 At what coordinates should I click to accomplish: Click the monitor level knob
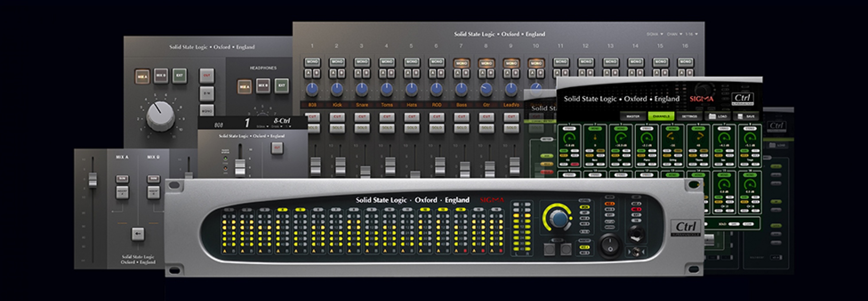click(x=160, y=116)
